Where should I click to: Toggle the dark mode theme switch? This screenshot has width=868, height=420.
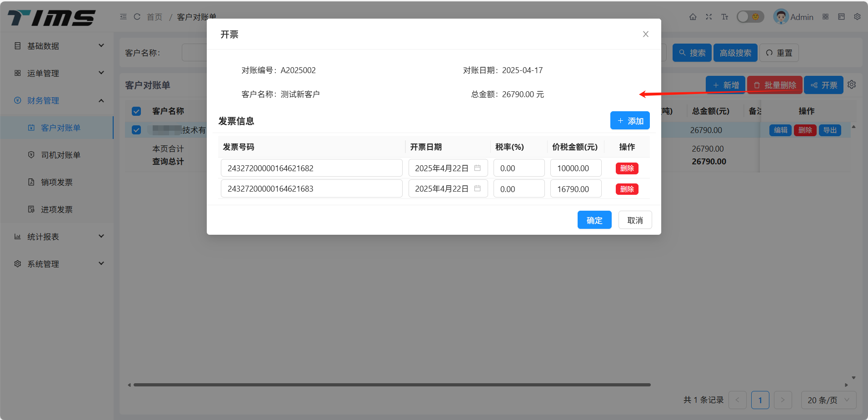tap(750, 17)
